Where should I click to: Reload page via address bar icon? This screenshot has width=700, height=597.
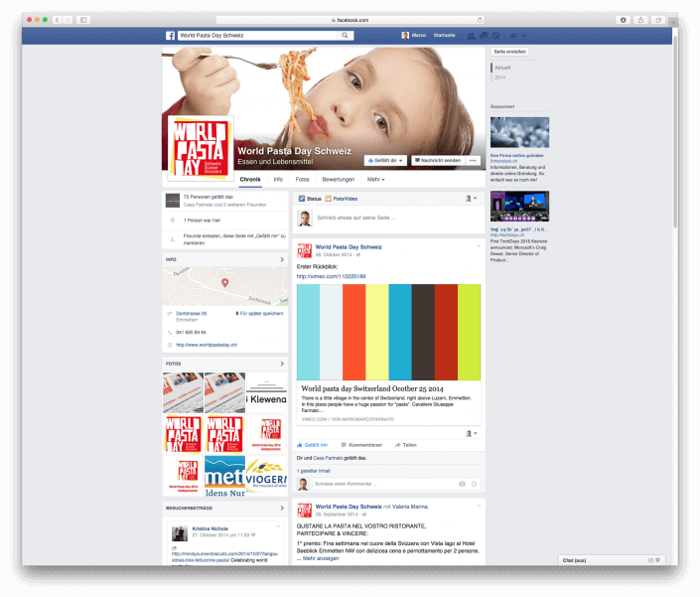coord(480,20)
